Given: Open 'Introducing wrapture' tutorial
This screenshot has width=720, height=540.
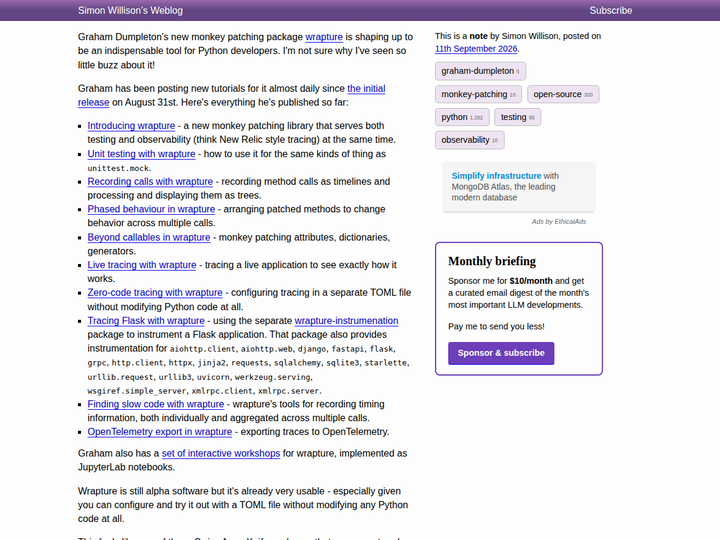Looking at the screenshot, I should [x=131, y=126].
